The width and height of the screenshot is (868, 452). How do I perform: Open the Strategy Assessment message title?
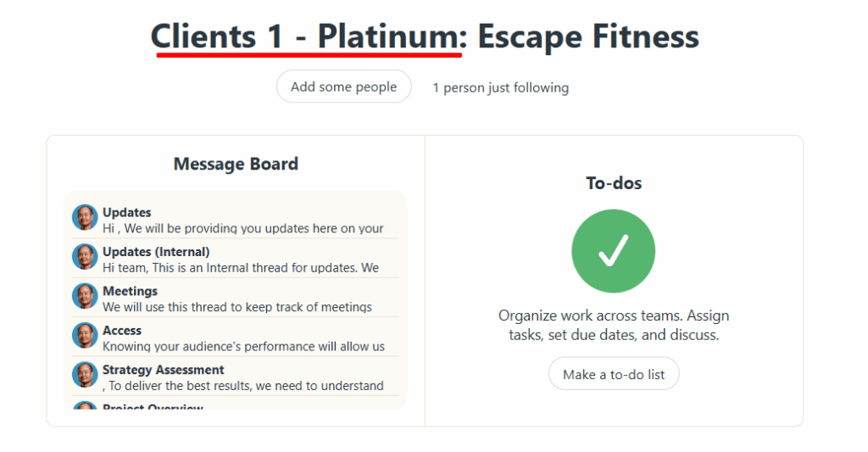(164, 370)
